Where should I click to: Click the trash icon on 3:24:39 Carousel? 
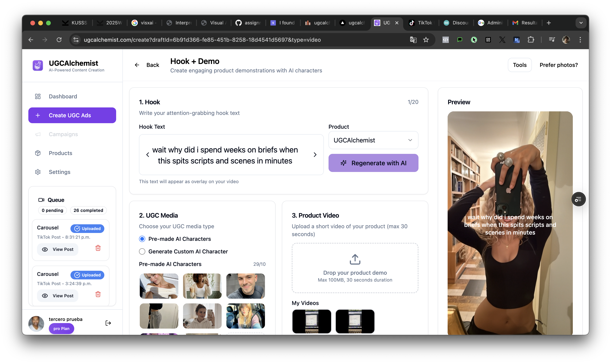tap(98, 294)
